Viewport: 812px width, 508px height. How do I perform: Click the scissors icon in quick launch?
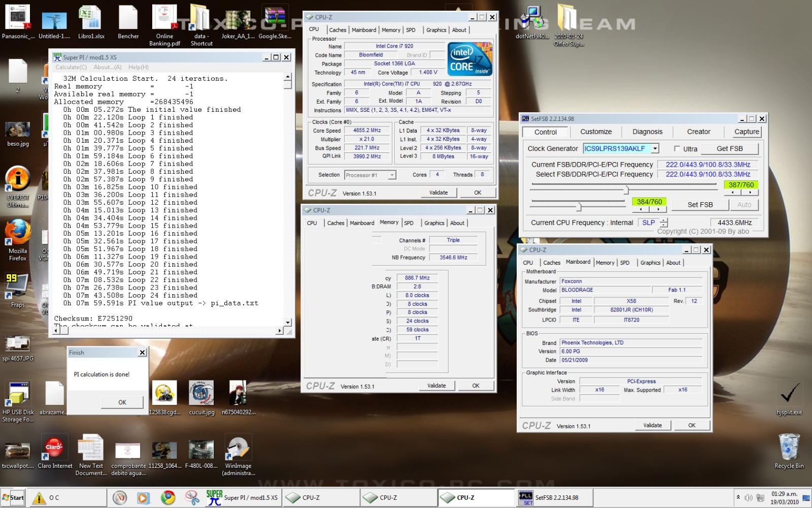click(x=192, y=498)
